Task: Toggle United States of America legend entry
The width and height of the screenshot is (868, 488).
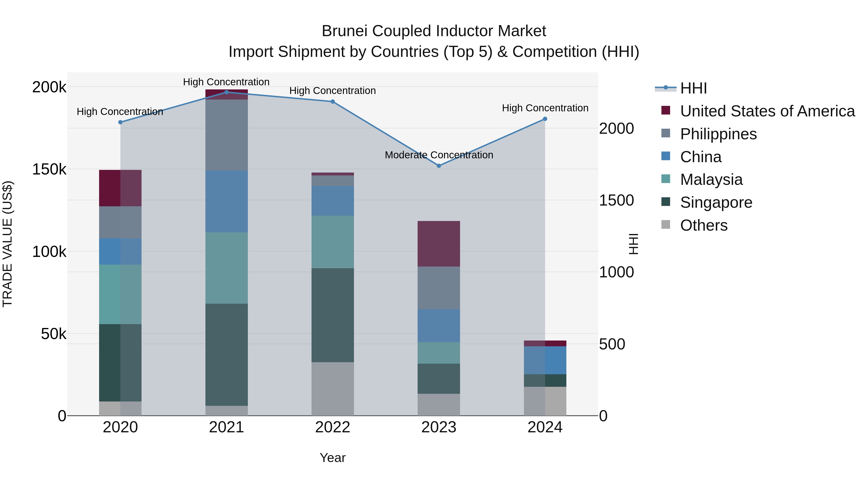Action: [x=758, y=111]
